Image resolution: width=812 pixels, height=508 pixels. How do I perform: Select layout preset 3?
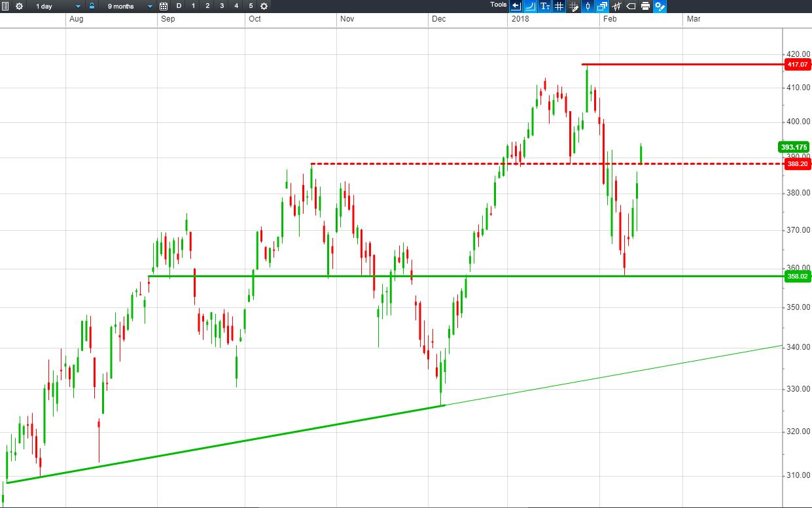tap(222, 6)
